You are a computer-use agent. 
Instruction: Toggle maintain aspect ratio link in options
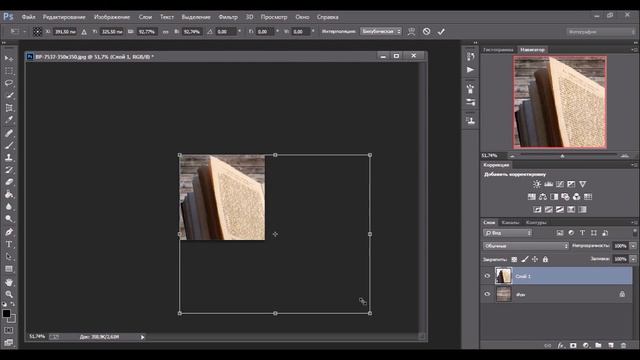(x=165, y=31)
